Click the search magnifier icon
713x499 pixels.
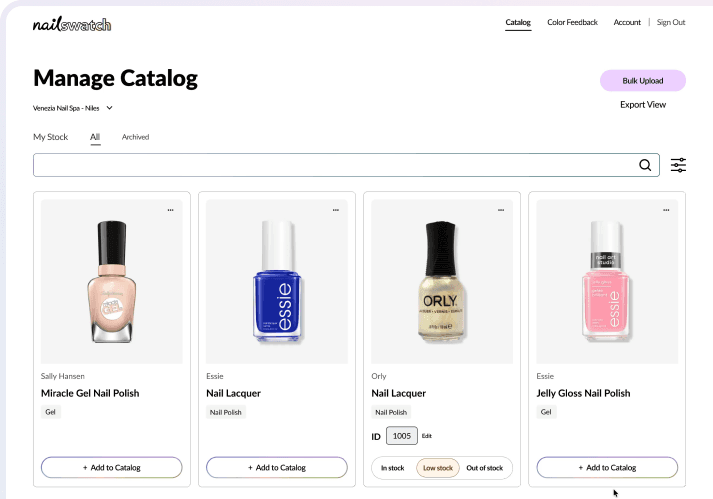(645, 165)
